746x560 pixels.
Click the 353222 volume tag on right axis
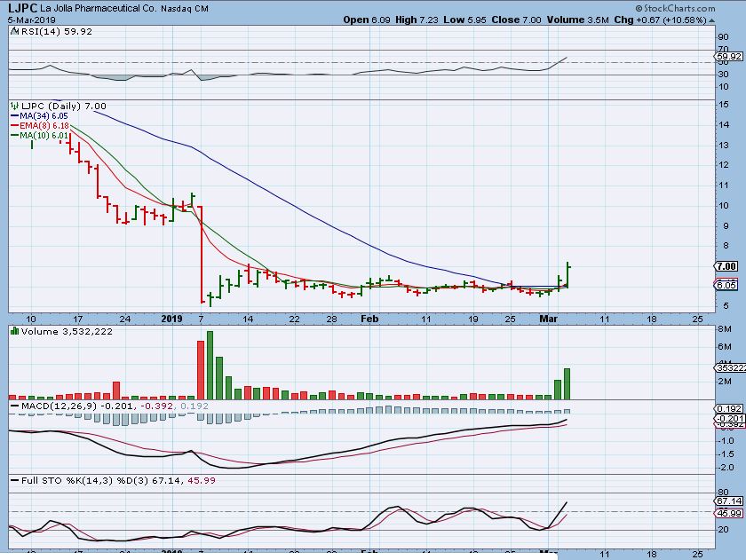[730, 367]
